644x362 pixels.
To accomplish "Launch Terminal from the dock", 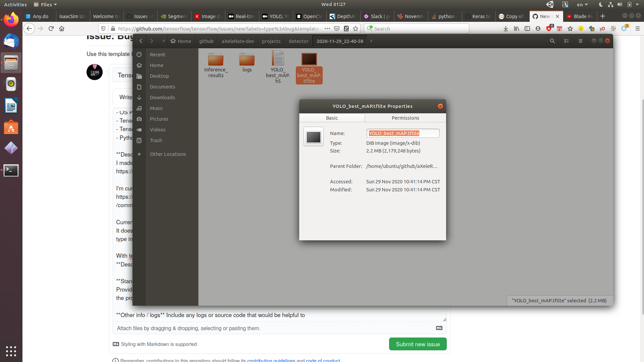I will (11, 171).
